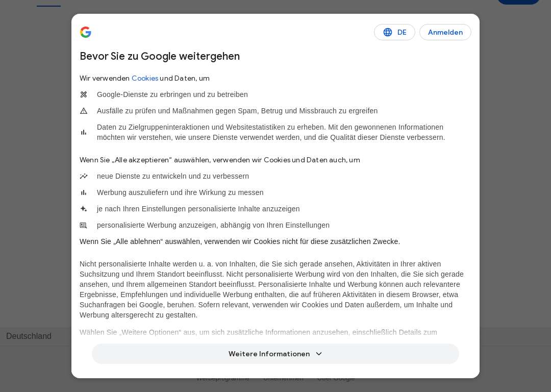Click the globe icon in the language selector
The height and width of the screenshot is (392, 551).
(388, 32)
